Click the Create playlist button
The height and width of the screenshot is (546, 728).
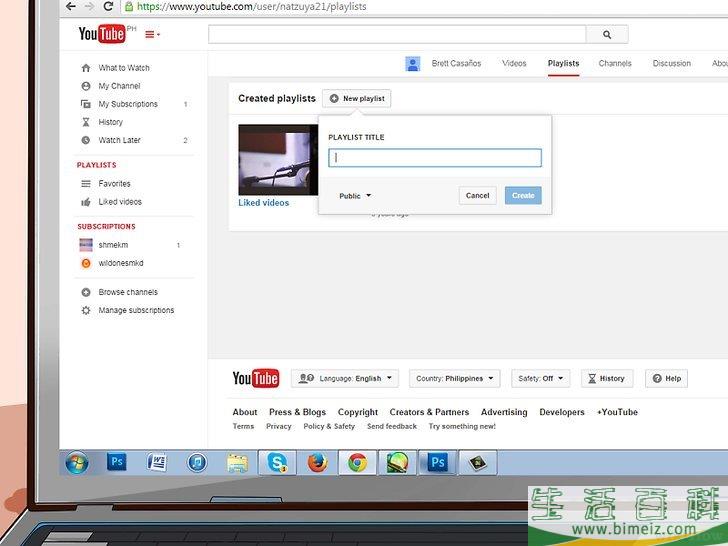point(523,195)
